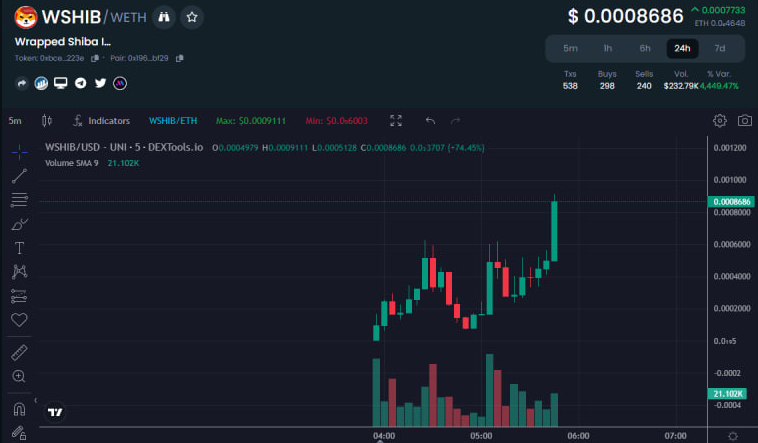Click the WSHIB/USD chart title legend
Image resolution: width=758 pixels, height=443 pixels.
124,148
